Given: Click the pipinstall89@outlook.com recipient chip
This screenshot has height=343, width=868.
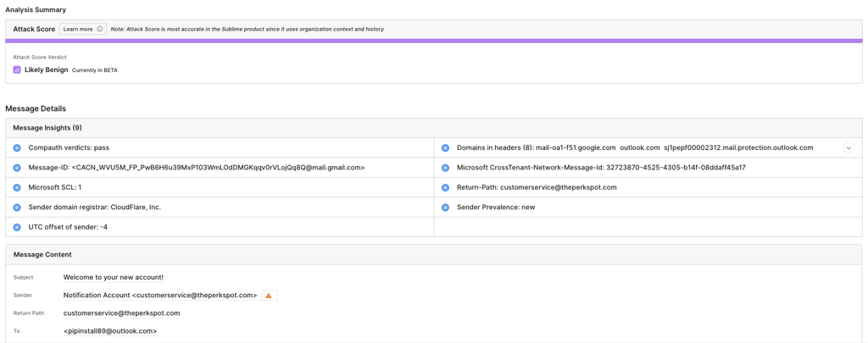Looking at the screenshot, I should pyautogui.click(x=110, y=331).
